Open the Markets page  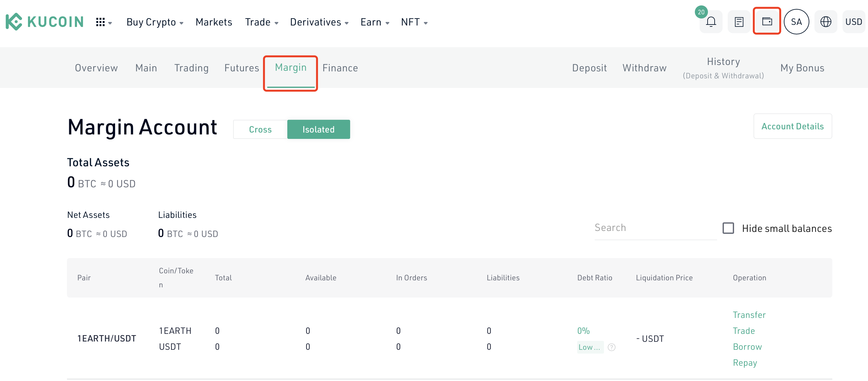pyautogui.click(x=214, y=22)
